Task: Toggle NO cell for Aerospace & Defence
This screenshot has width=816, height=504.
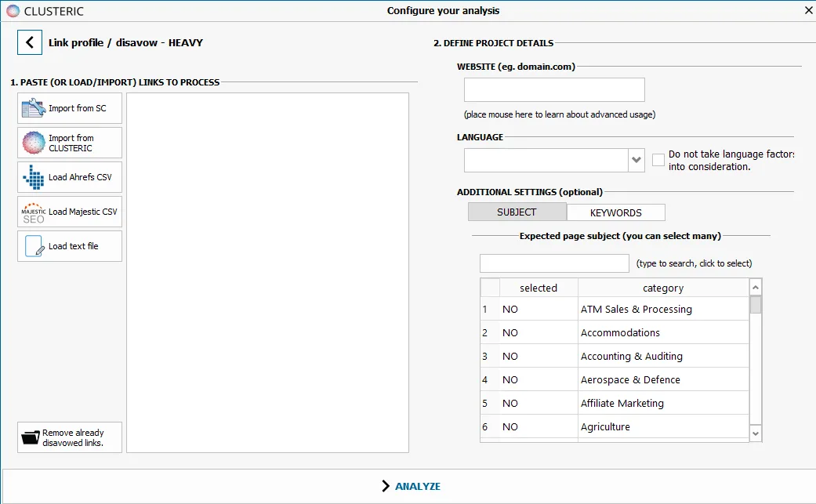Action: click(x=539, y=379)
